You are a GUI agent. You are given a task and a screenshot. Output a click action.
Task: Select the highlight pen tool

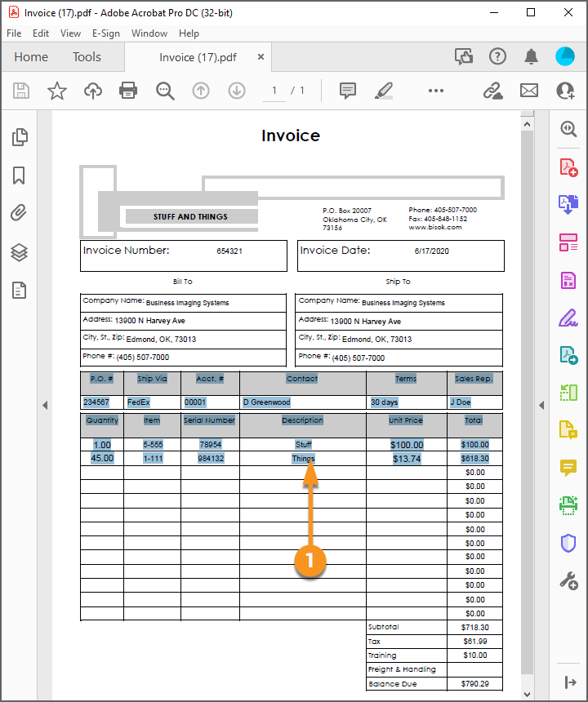pos(384,91)
